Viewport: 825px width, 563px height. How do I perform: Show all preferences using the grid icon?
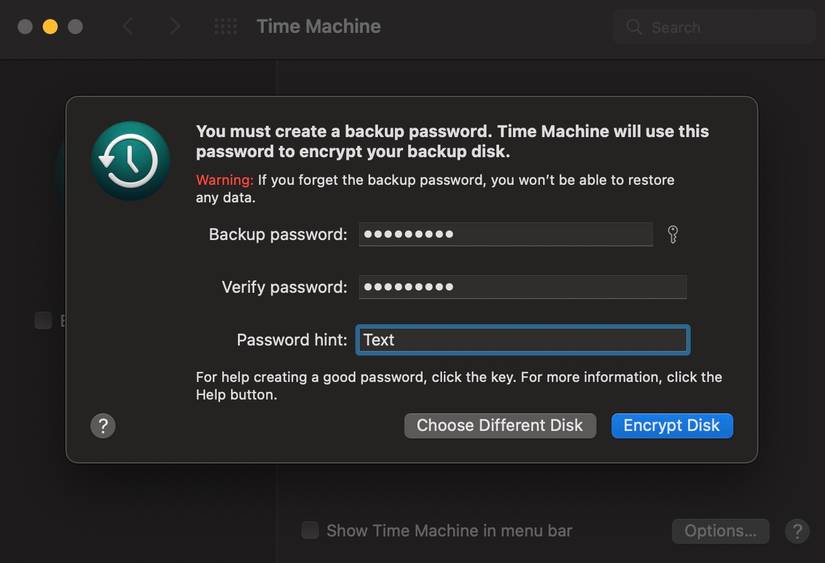pyautogui.click(x=225, y=27)
